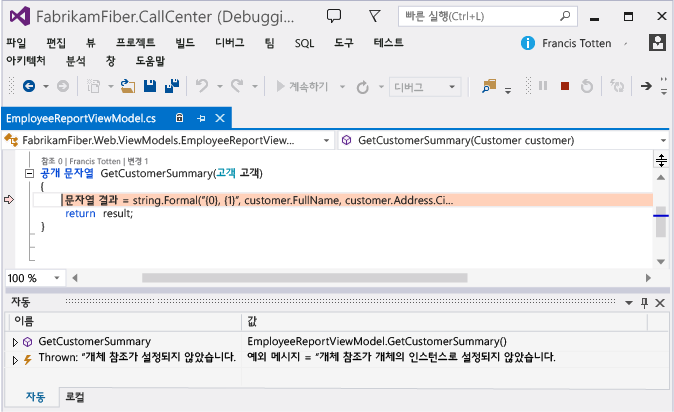Click the Quick Launch search magnifier
Image resolution: width=674 pixels, height=412 pixels.
coord(565,16)
